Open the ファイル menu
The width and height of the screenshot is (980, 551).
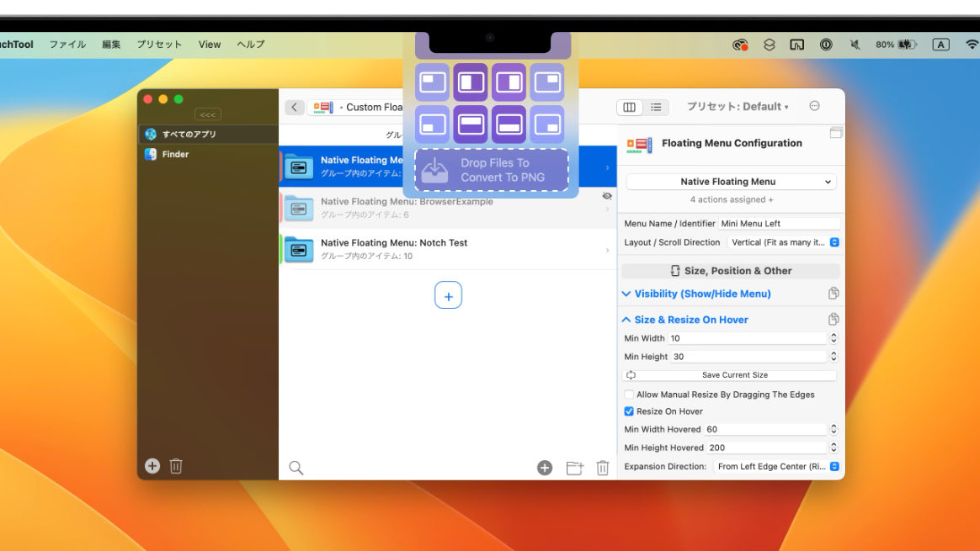(x=67, y=45)
